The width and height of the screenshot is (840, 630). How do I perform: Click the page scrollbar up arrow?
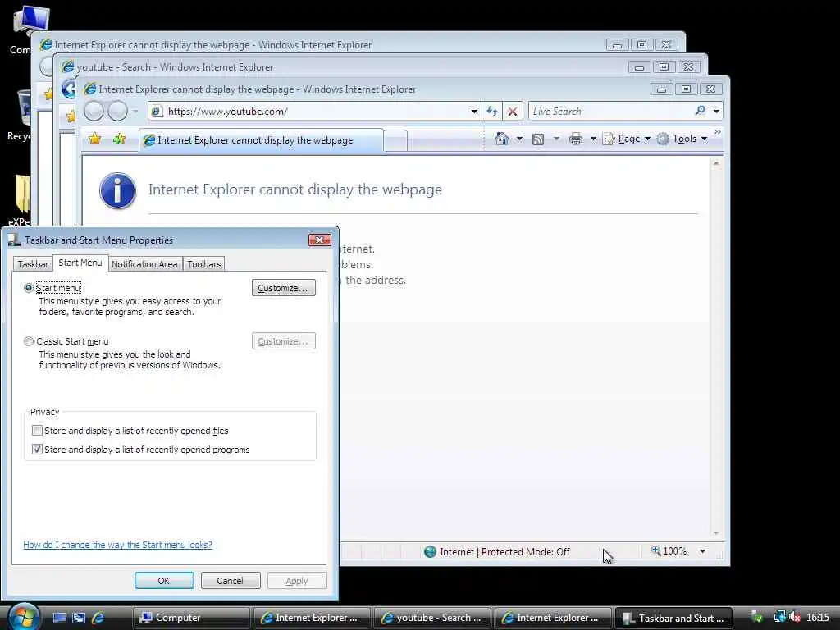coord(715,163)
